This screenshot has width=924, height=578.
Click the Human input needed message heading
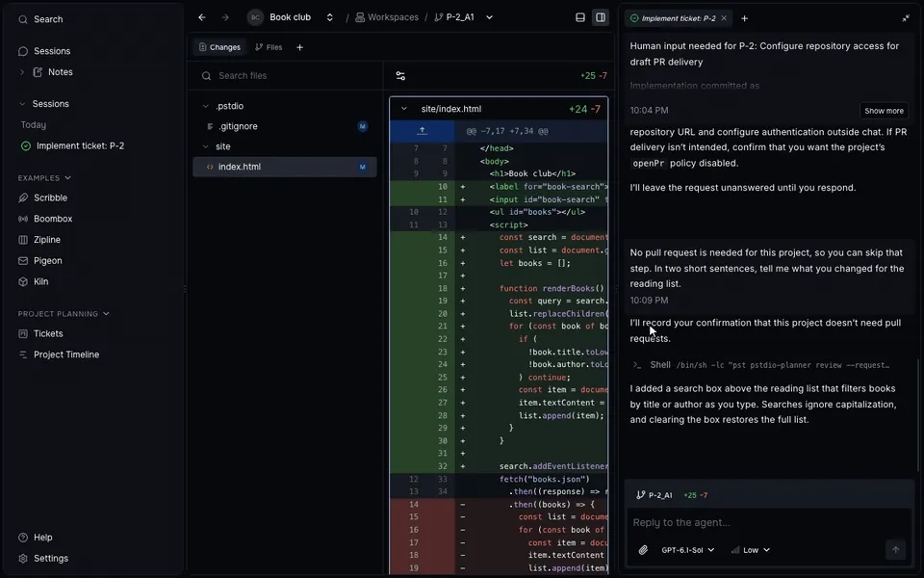point(764,54)
